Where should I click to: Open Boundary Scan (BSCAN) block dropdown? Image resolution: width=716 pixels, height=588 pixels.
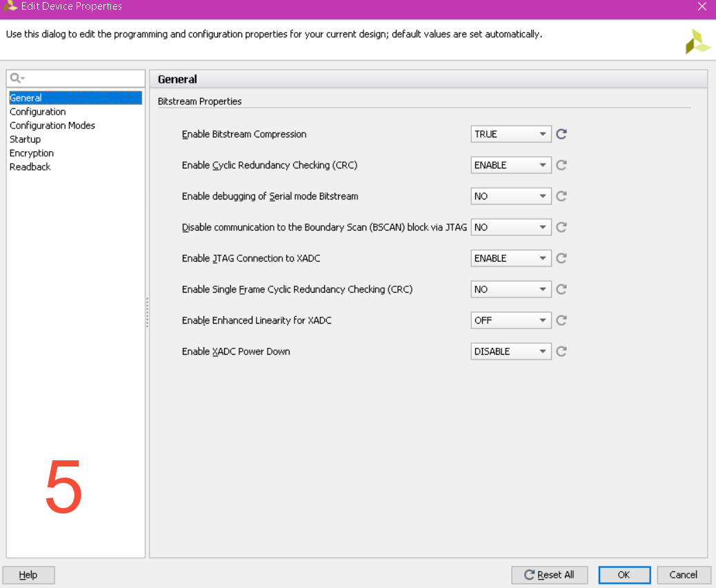511,227
